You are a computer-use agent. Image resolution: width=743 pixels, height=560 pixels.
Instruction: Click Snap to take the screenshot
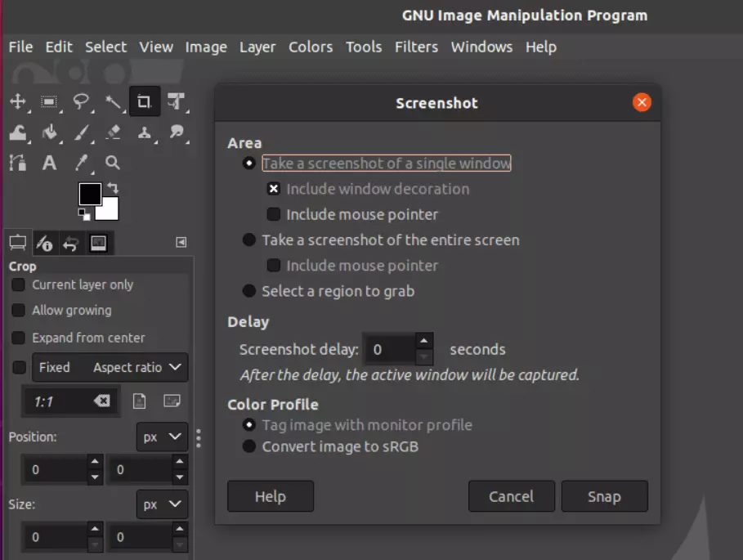604,496
